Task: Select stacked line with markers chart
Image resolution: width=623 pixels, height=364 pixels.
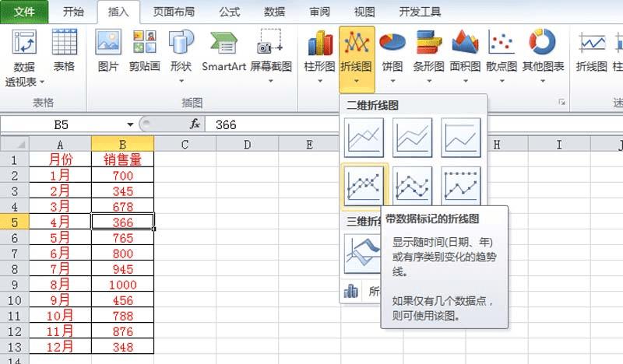Action: click(x=413, y=186)
